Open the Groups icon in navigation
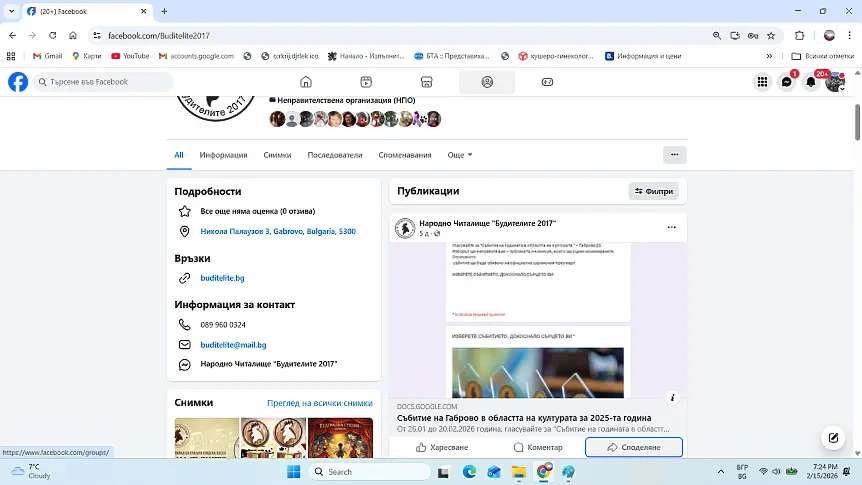The height and width of the screenshot is (485, 862). [x=487, y=82]
